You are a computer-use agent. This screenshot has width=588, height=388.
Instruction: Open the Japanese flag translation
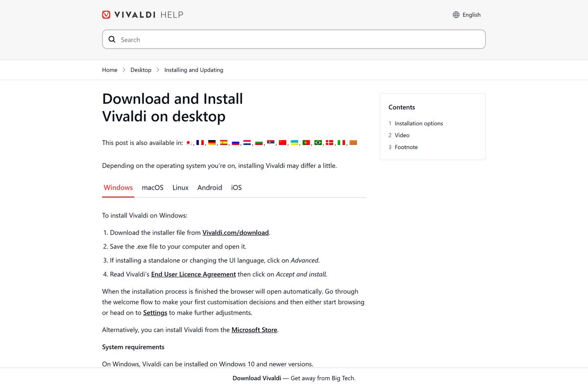coord(189,143)
